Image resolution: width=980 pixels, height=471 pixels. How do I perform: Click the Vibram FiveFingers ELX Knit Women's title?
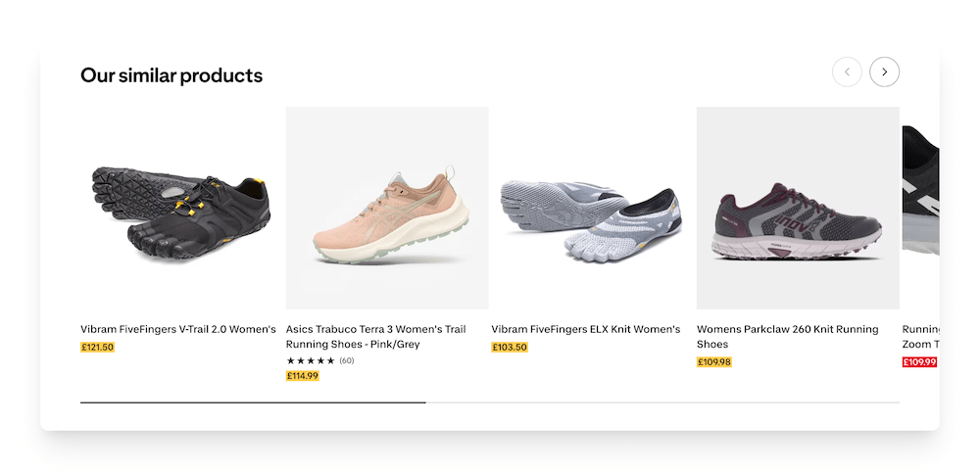(x=586, y=330)
